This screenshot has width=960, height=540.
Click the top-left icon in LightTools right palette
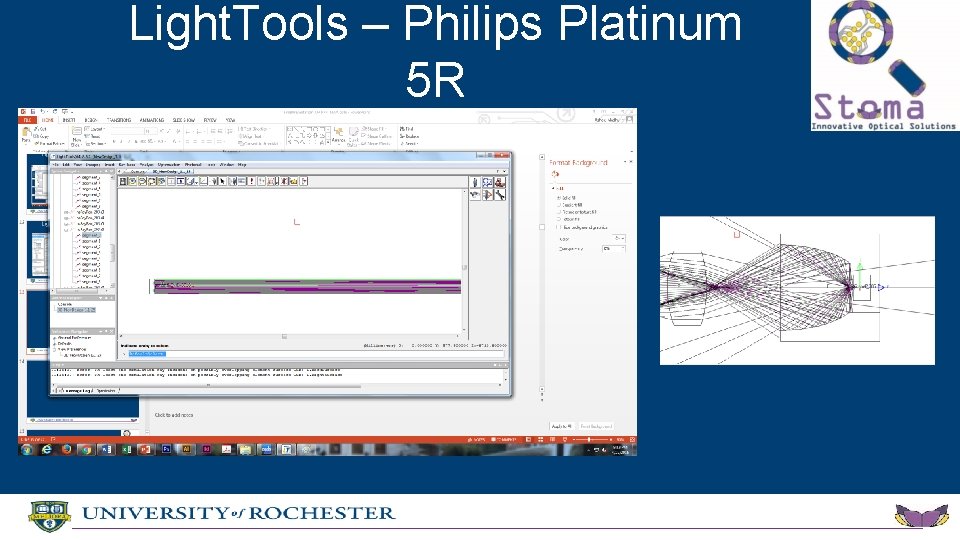point(474,182)
